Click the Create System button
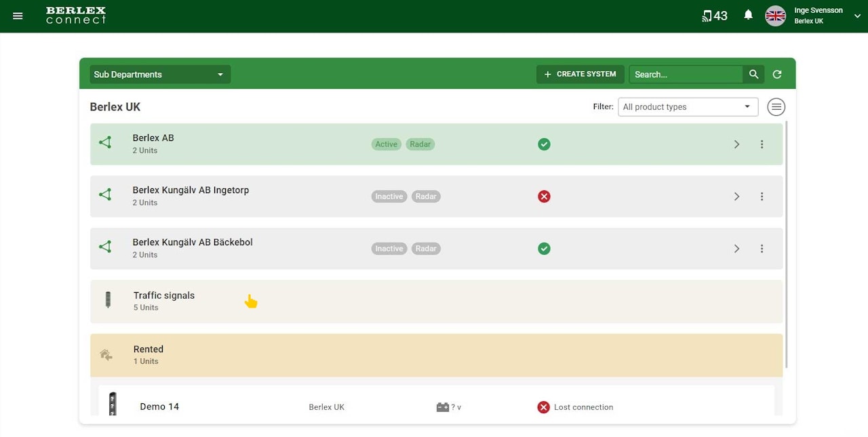The height and width of the screenshot is (437, 868). 580,75
